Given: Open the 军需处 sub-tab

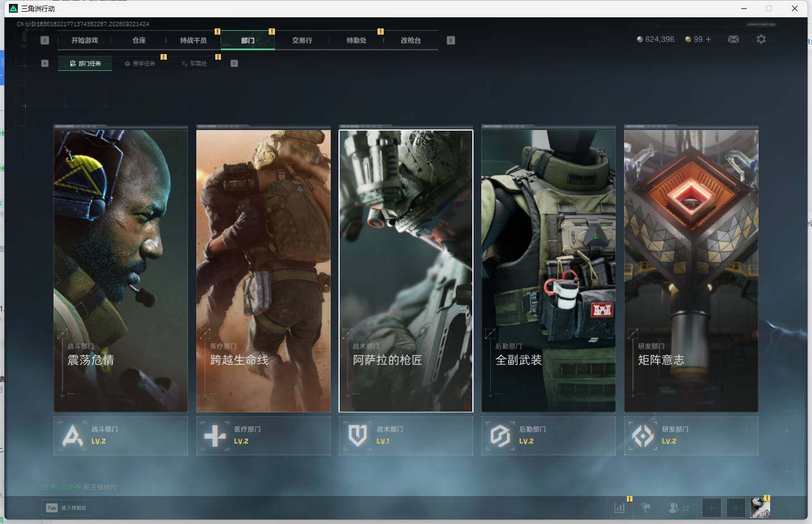Looking at the screenshot, I should click(194, 64).
